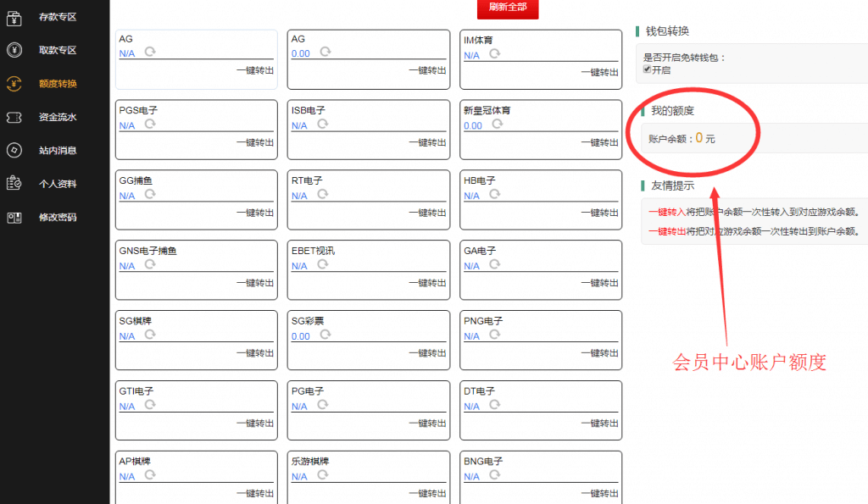The width and height of the screenshot is (868, 504).
Task: Refresh the 新皇冠体育 balance icon
Action: point(497,124)
